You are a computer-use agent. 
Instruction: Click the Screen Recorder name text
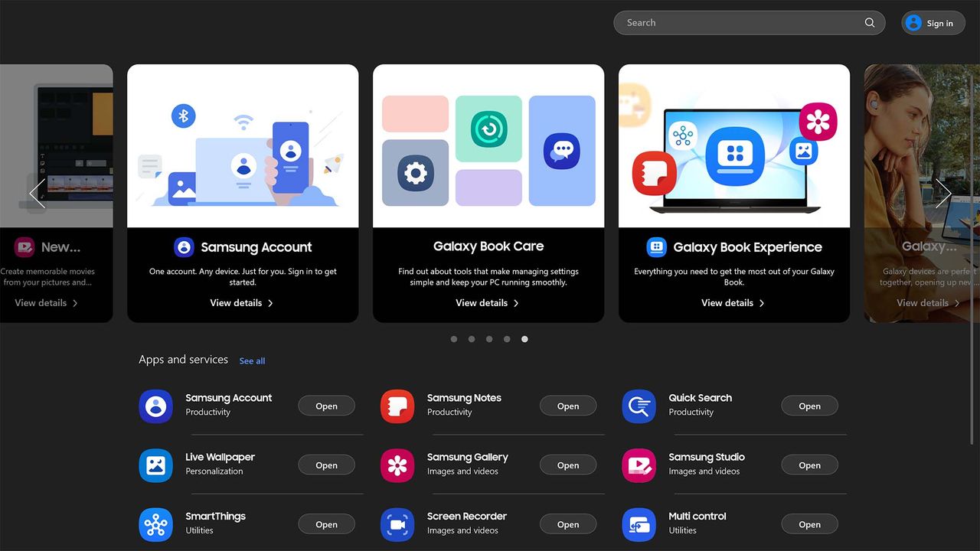click(x=467, y=517)
